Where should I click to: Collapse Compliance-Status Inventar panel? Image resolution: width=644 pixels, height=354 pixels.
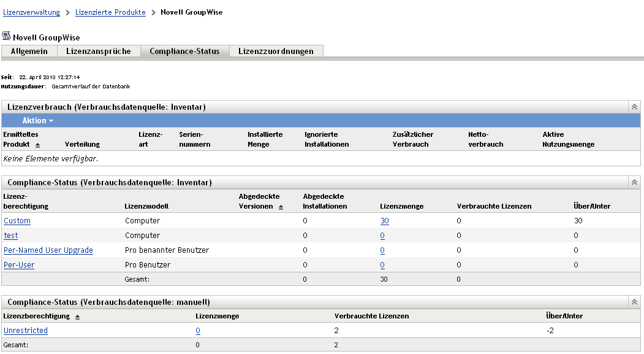tap(635, 182)
